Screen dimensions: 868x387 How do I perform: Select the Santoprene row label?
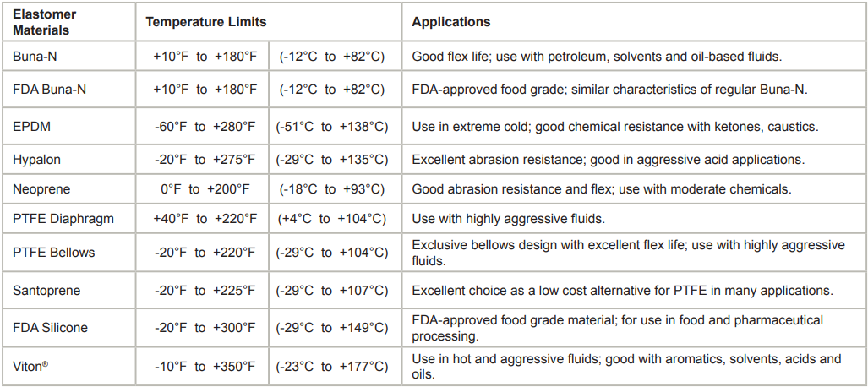pos(46,290)
